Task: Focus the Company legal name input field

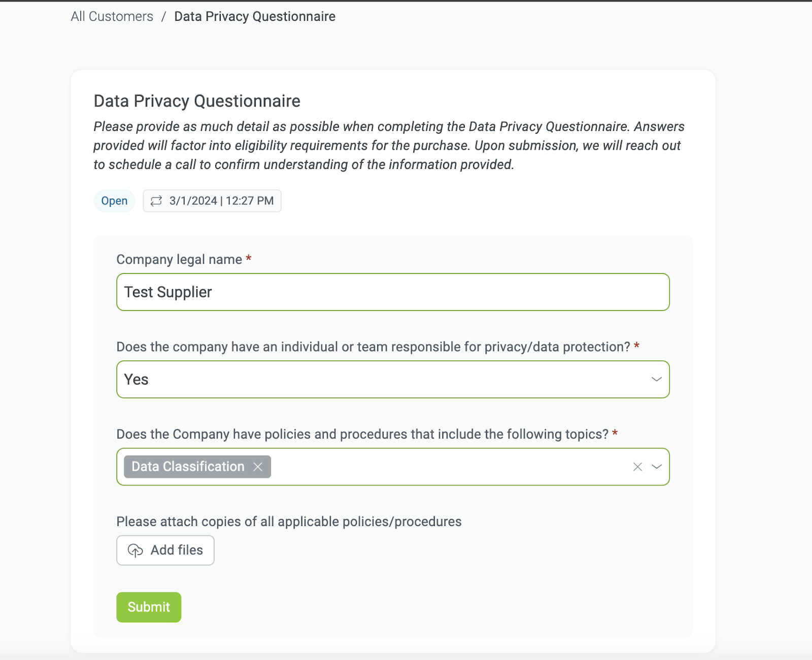Action: click(x=393, y=292)
